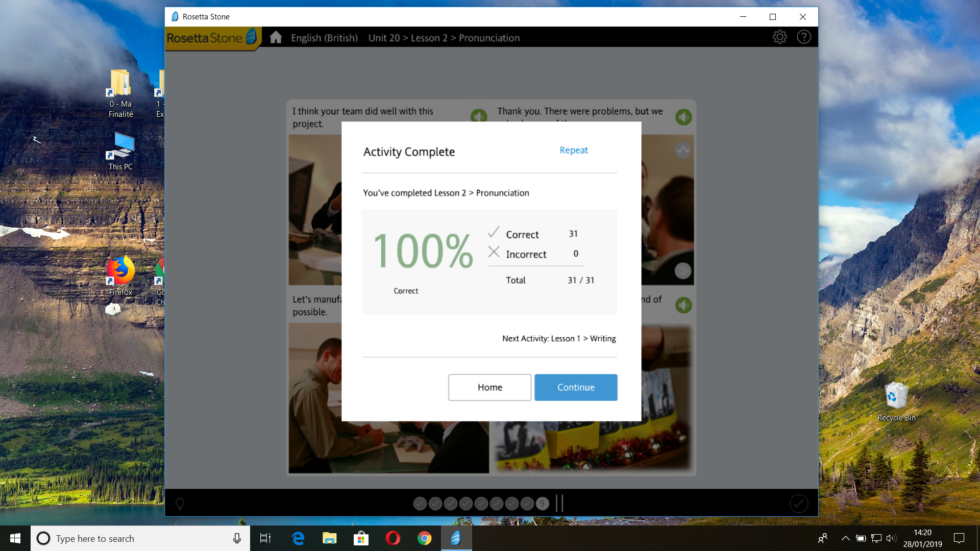The height and width of the screenshot is (551, 980).
Task: Click Rosetta Stone taskbar icon
Action: tap(456, 538)
